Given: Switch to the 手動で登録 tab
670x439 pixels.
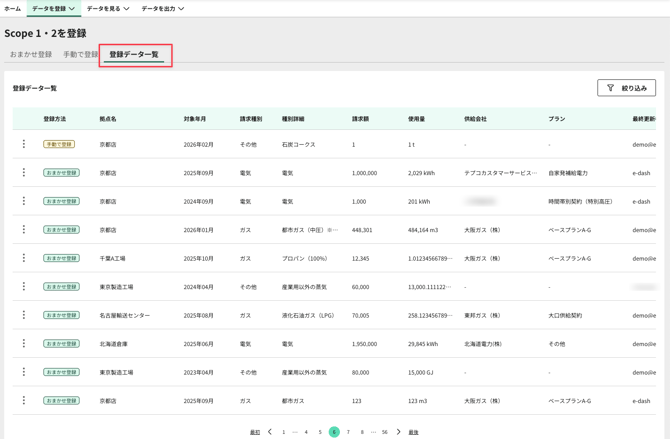Looking at the screenshot, I should tap(80, 55).
